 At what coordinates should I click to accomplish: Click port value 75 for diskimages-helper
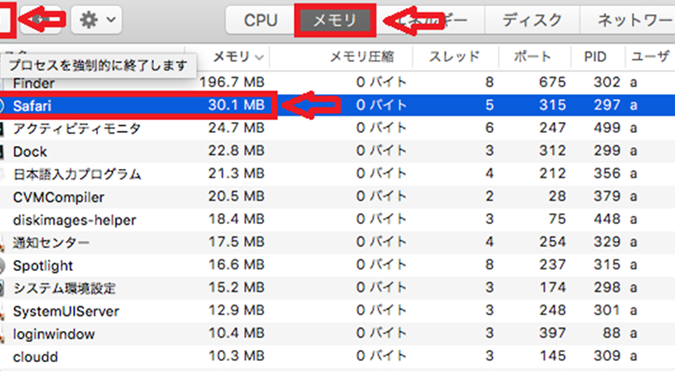[557, 219]
